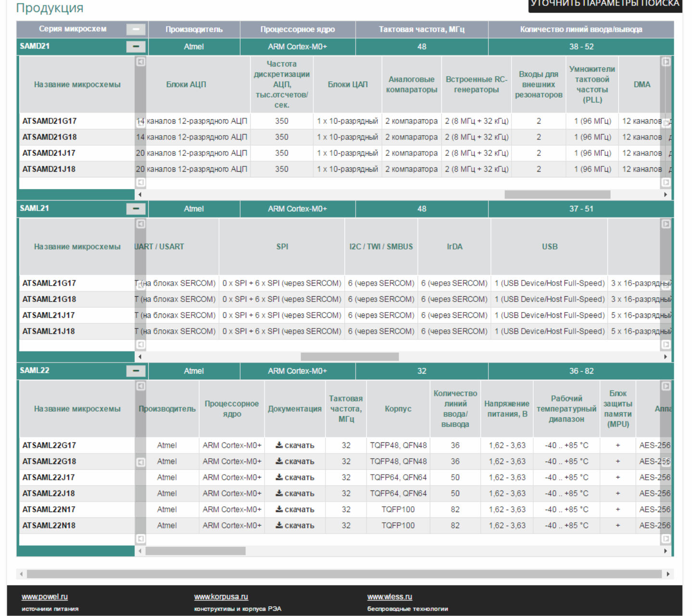Click the SAML21 scrollbar's right arrow
Viewport: 692px width, 616px height.
[x=666, y=357]
